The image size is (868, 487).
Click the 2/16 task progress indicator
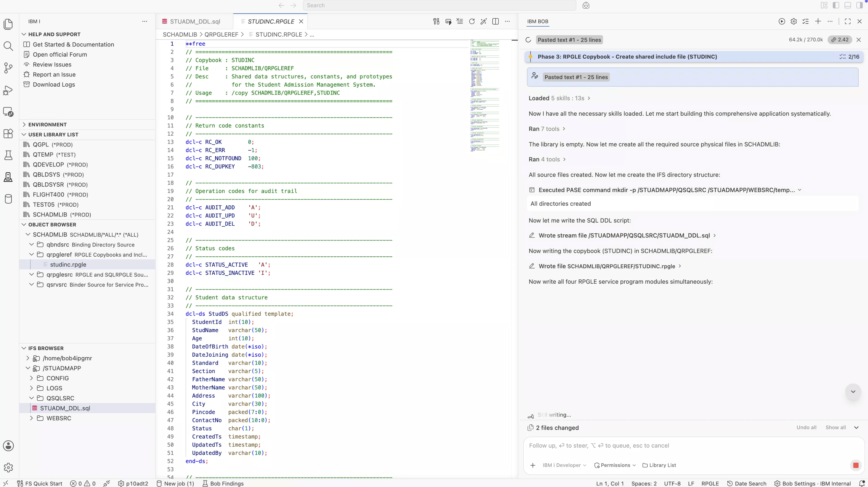coord(849,57)
